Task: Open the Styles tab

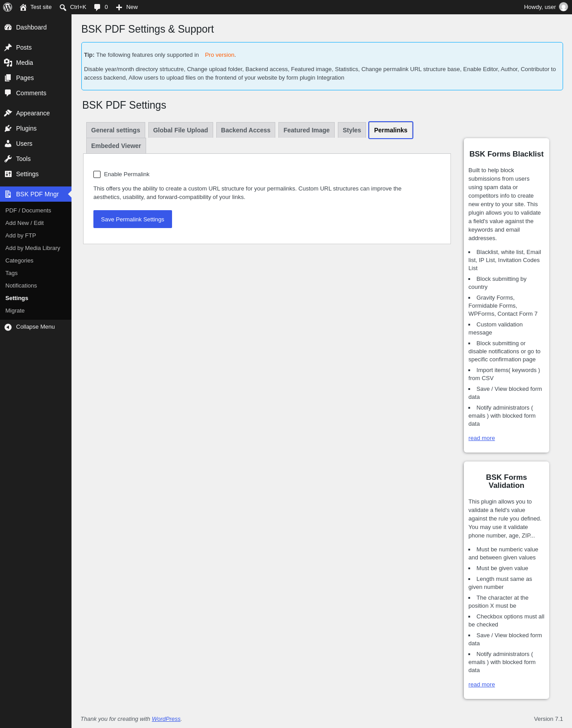Action: click(x=352, y=130)
